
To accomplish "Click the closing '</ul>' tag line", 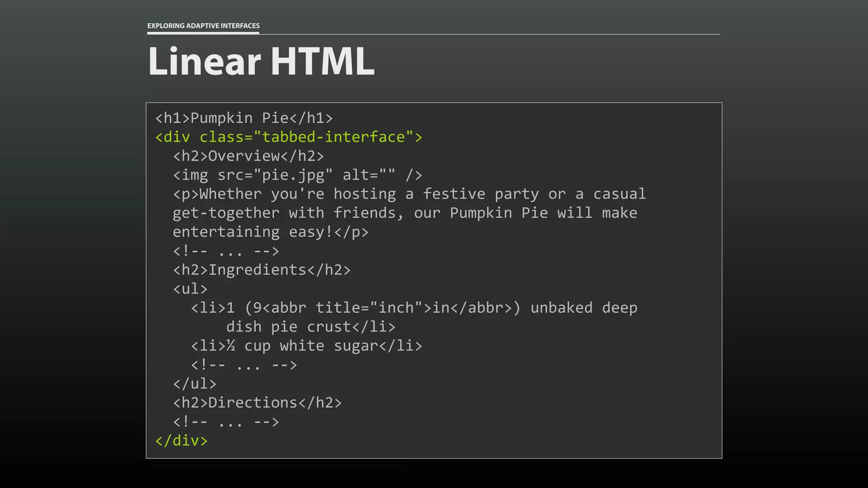I will tap(195, 384).
